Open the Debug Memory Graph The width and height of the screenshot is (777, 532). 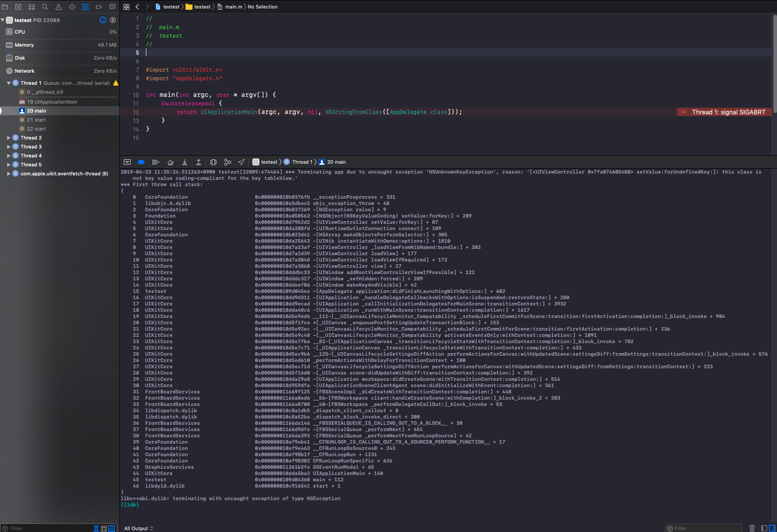[228, 162]
